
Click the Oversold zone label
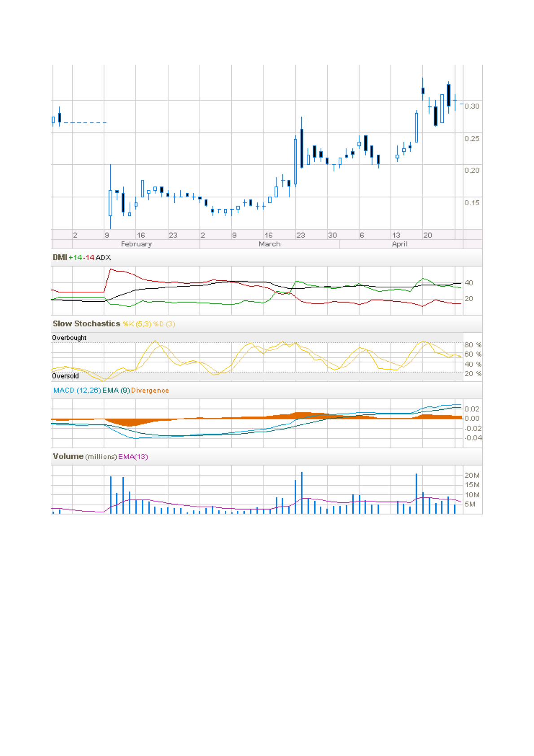coord(66,376)
